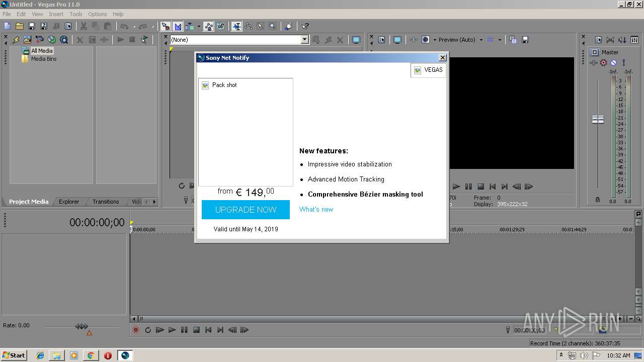Open the (None) preset dropdown in trimmer

click(304, 40)
